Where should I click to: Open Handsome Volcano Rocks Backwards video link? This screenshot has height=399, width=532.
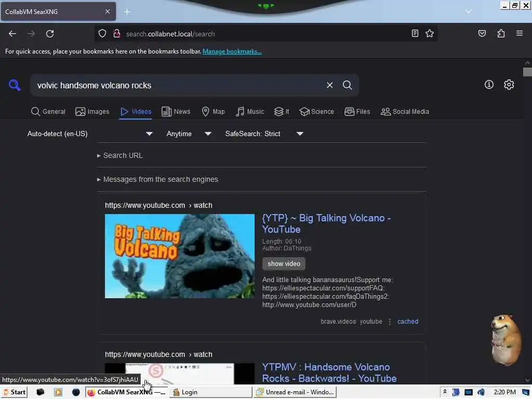click(329, 373)
